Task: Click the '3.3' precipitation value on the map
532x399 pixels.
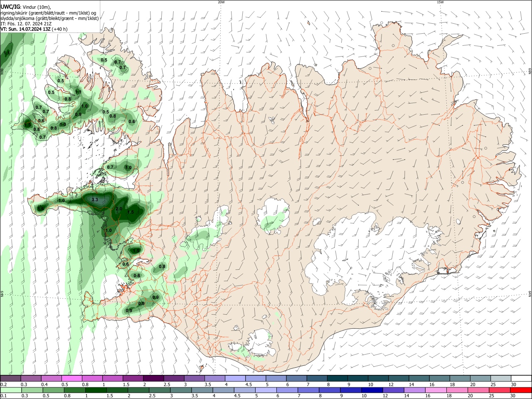Action: [94, 200]
